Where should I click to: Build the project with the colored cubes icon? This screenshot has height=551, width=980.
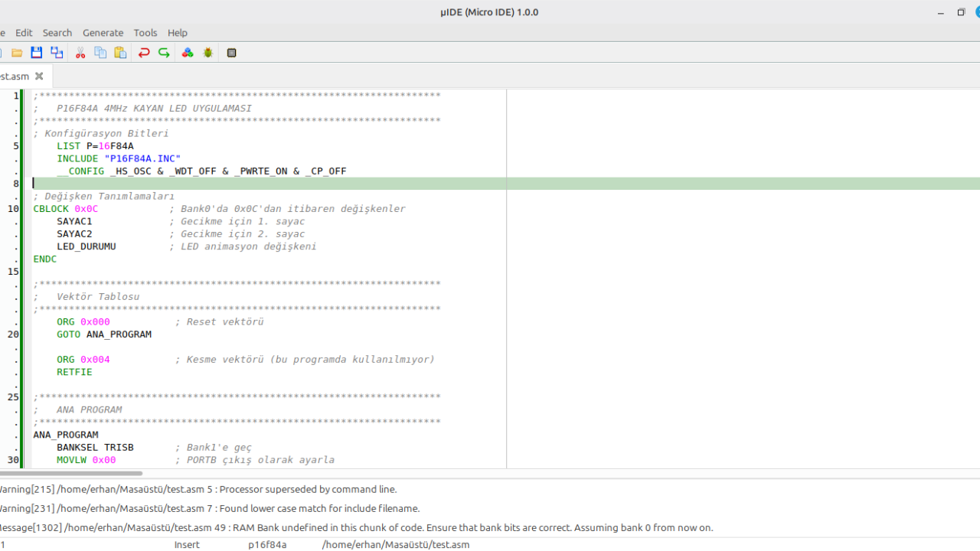(188, 53)
